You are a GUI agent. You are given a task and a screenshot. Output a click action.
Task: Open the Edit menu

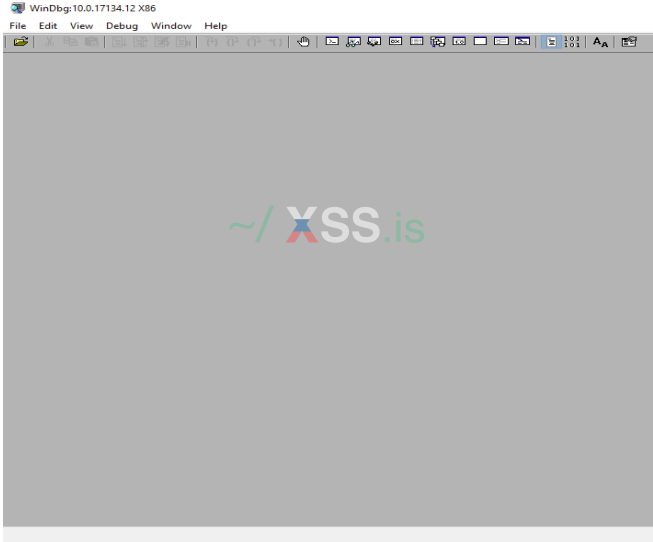(48, 26)
